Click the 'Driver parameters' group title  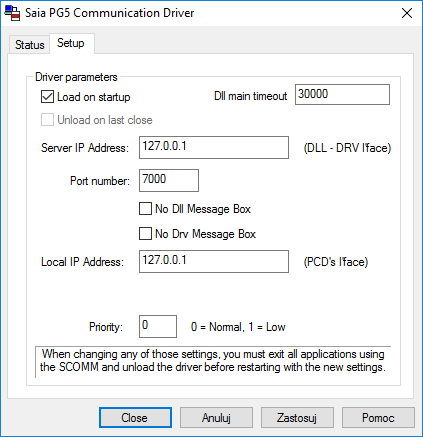pyautogui.click(x=76, y=77)
